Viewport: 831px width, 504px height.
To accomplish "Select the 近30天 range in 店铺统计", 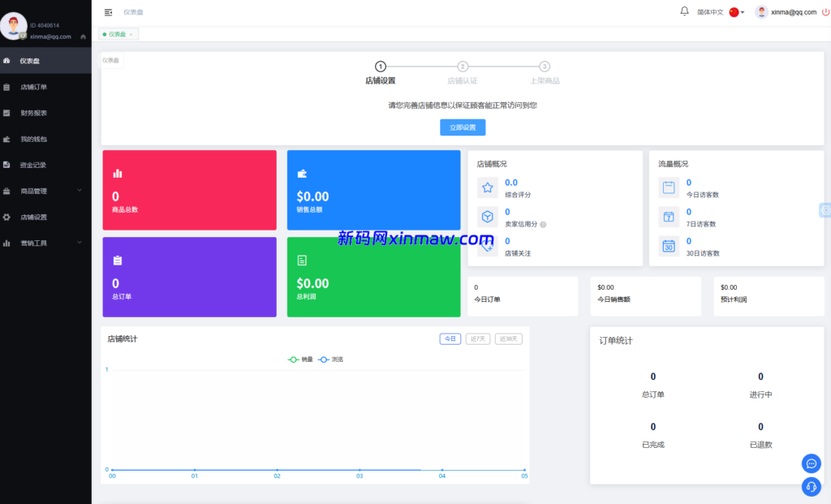I will (x=508, y=338).
